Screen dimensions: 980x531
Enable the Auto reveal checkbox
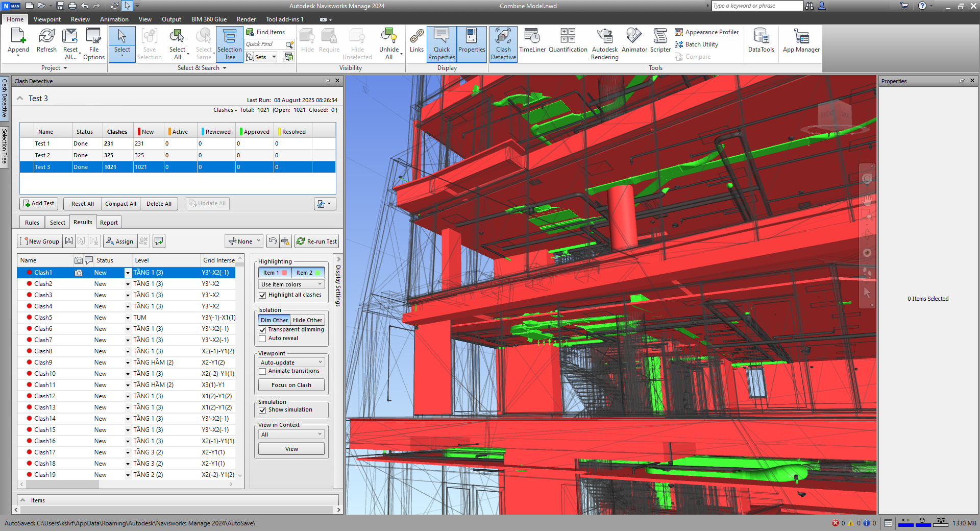pos(262,339)
